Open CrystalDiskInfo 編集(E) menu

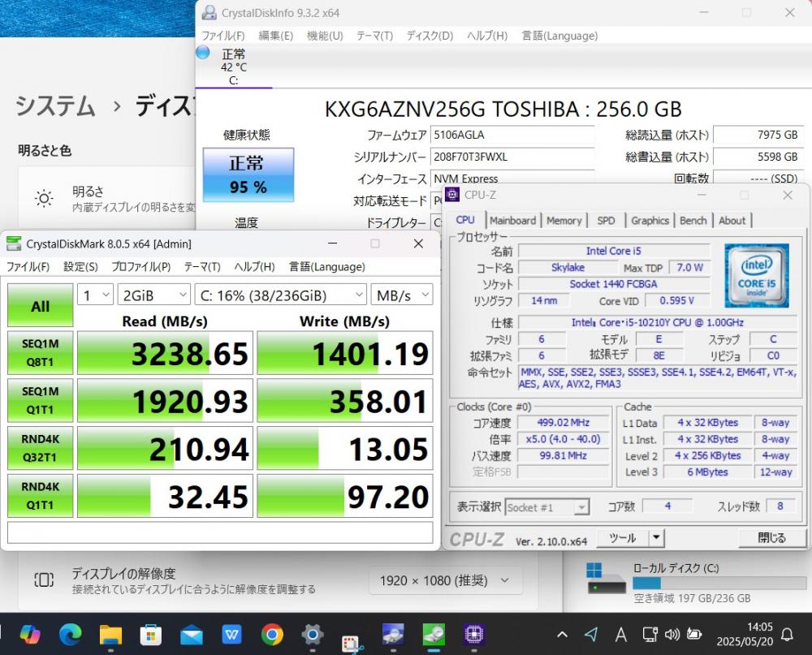click(x=275, y=36)
